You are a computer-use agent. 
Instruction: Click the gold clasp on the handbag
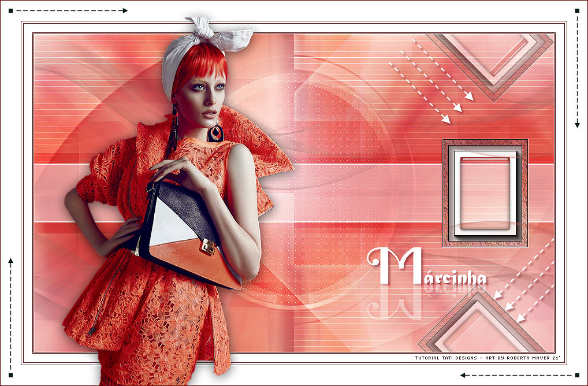click(209, 247)
